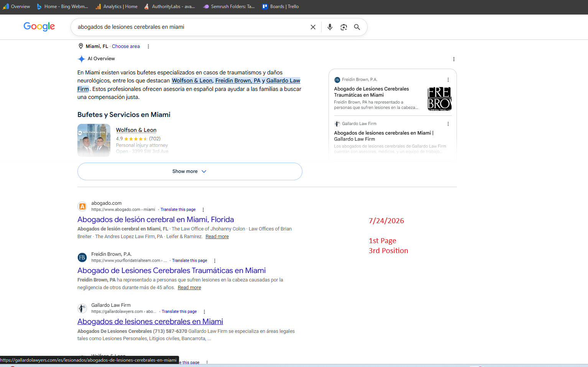Click Read more under Freidin Brown snippet

click(x=189, y=288)
